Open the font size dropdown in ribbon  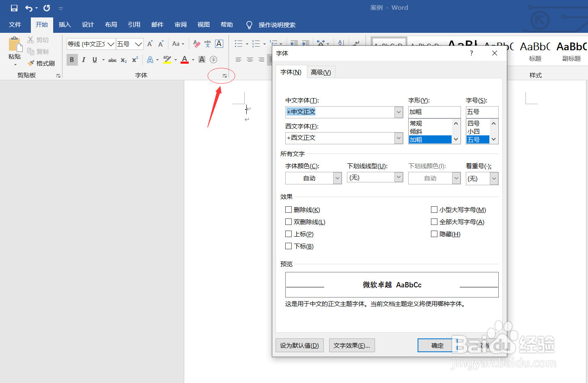pyautogui.click(x=138, y=44)
